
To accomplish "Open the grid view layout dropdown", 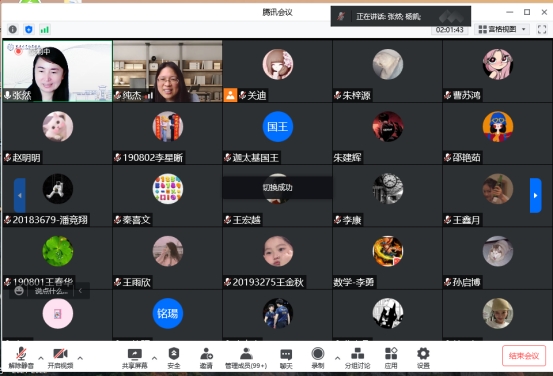I will pos(502,29).
